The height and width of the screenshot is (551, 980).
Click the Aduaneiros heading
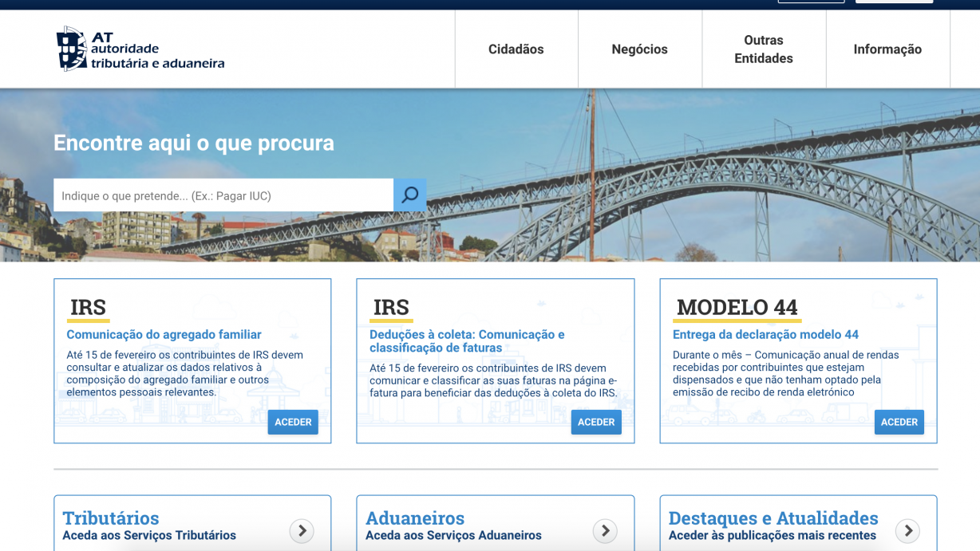coord(415,518)
